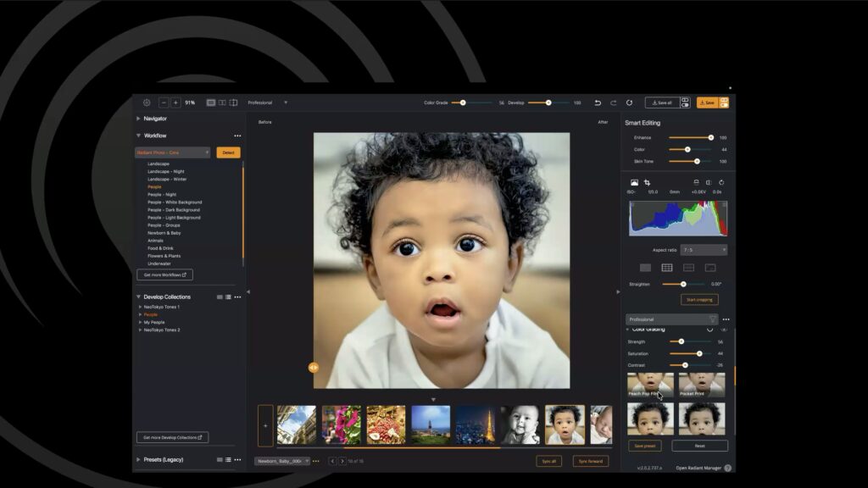Open the settings gear in the top toolbar

pyautogui.click(x=147, y=103)
